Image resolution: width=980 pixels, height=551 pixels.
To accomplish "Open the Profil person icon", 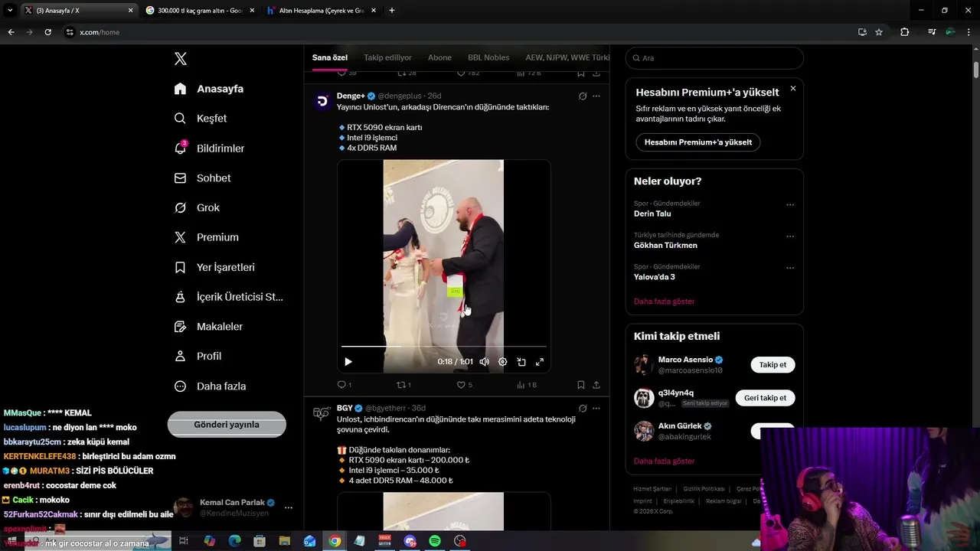I will point(180,357).
